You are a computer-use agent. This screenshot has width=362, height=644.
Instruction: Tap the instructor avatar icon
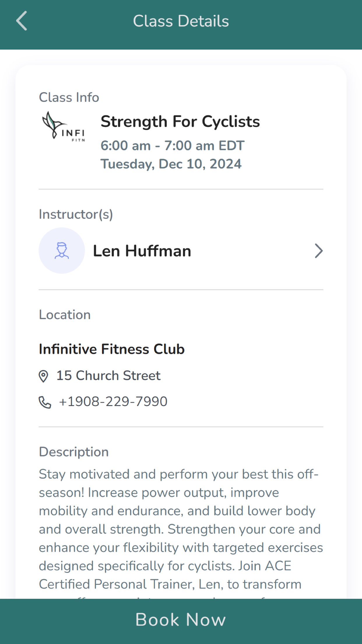(x=62, y=251)
